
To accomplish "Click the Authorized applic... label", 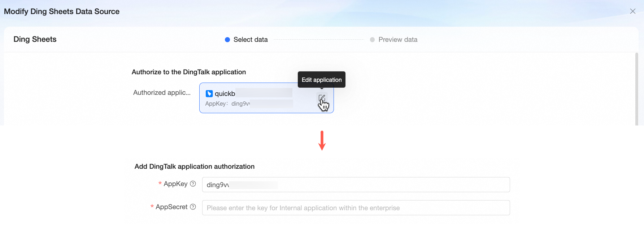I will (162, 93).
